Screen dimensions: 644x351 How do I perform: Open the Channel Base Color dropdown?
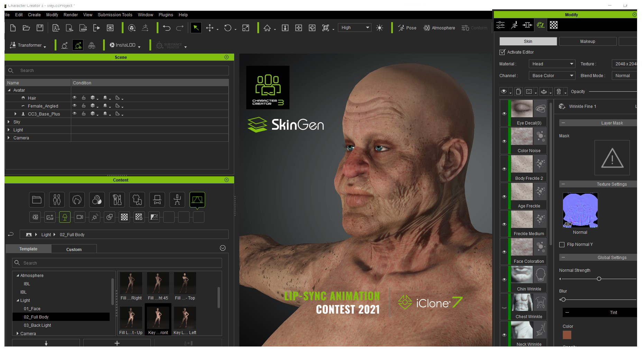point(552,76)
